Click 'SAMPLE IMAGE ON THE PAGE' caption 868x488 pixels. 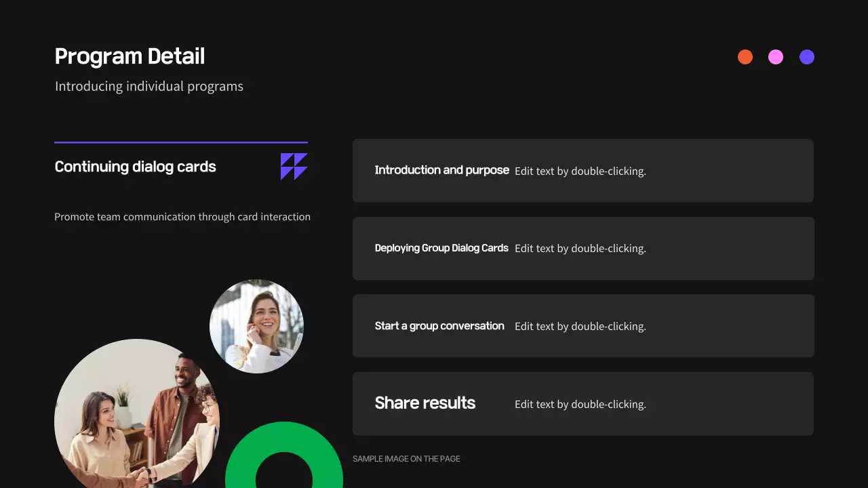click(x=406, y=459)
